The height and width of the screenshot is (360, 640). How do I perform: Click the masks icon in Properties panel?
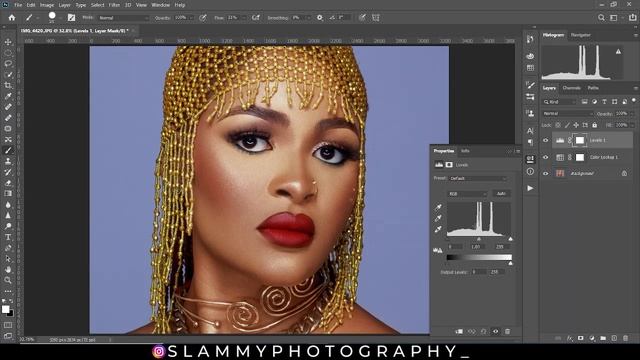pyautogui.click(x=449, y=165)
